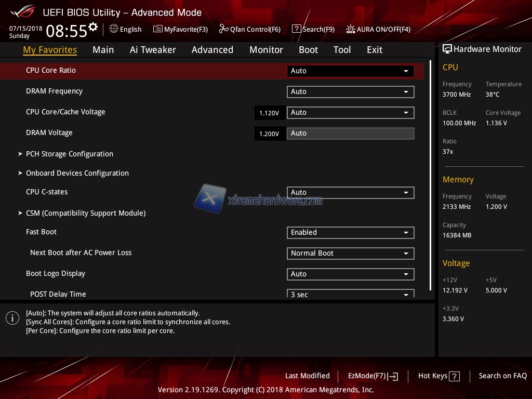Image resolution: width=532 pixels, height=399 pixels.
Task: Open Qfan Control fan icon
Action: (x=223, y=29)
